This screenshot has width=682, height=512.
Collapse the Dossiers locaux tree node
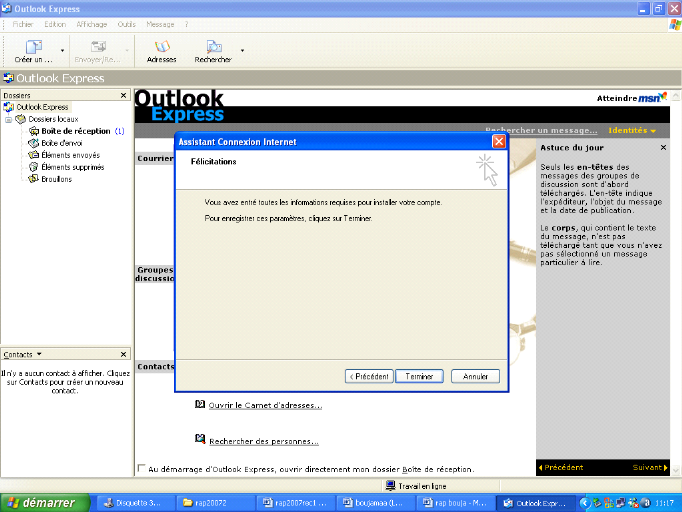8,119
